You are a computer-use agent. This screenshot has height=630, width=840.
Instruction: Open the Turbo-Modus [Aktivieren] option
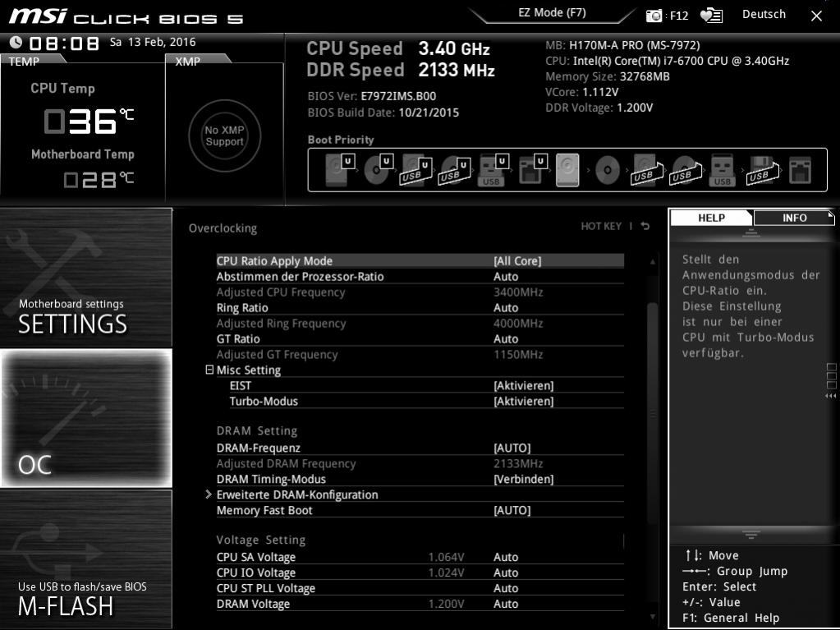pos(523,402)
